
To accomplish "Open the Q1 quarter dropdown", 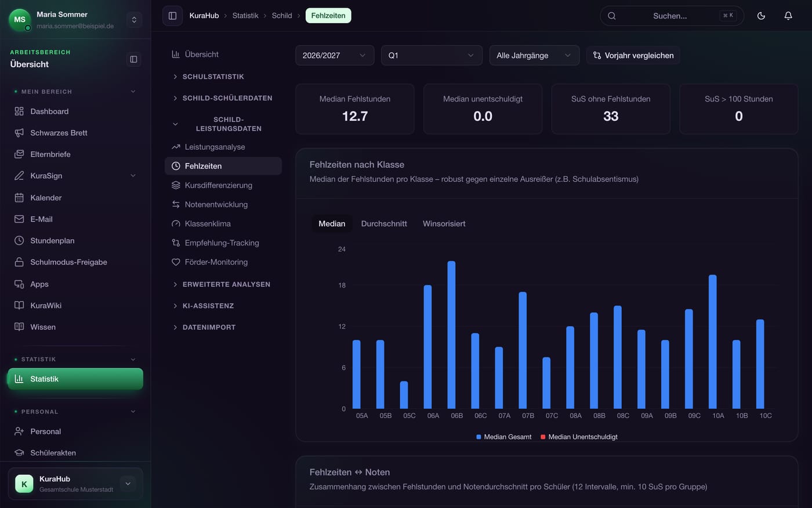I will click(x=432, y=55).
